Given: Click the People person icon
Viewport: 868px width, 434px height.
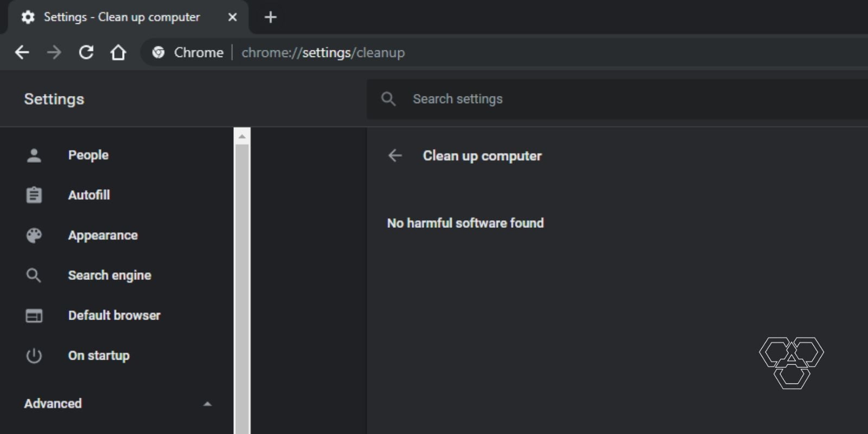Looking at the screenshot, I should (34, 156).
